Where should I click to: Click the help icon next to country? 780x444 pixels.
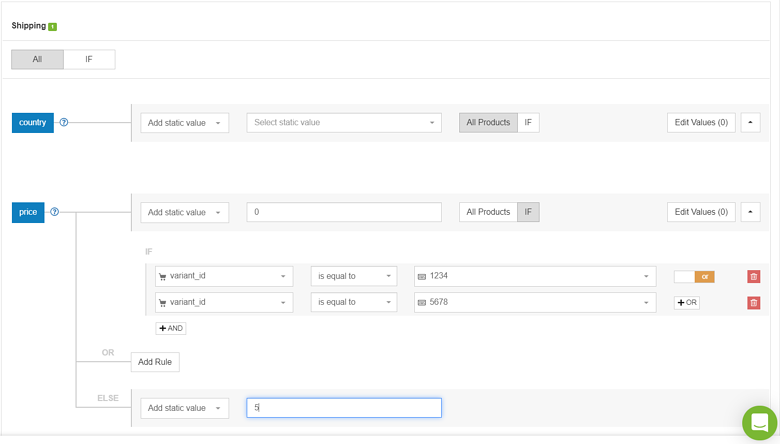point(64,122)
